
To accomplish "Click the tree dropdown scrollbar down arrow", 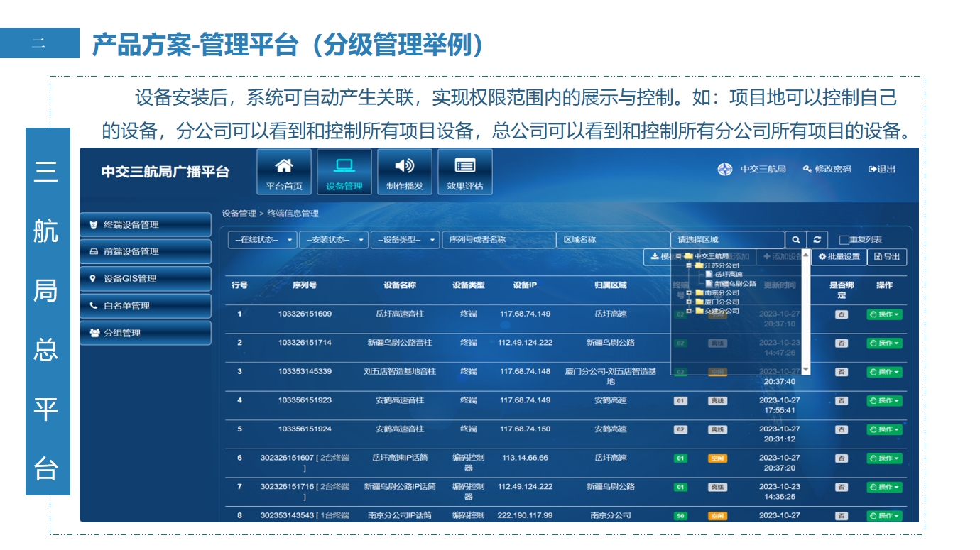I will pos(806,370).
